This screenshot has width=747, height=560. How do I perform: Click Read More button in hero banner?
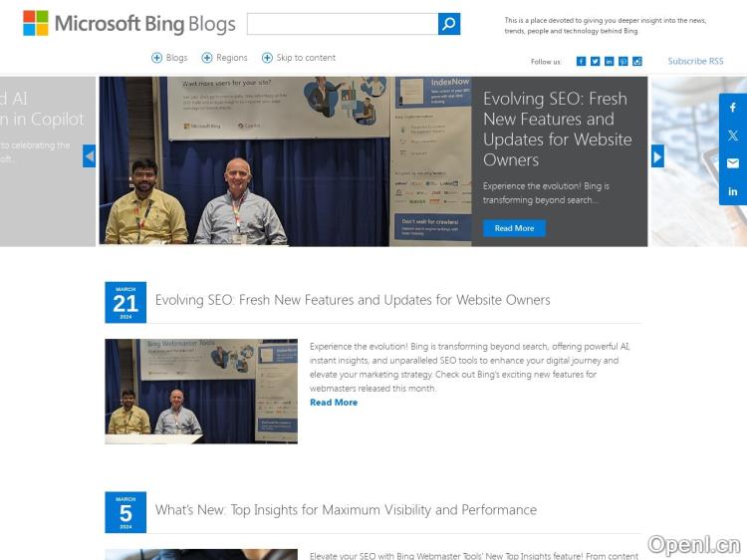pos(514,228)
